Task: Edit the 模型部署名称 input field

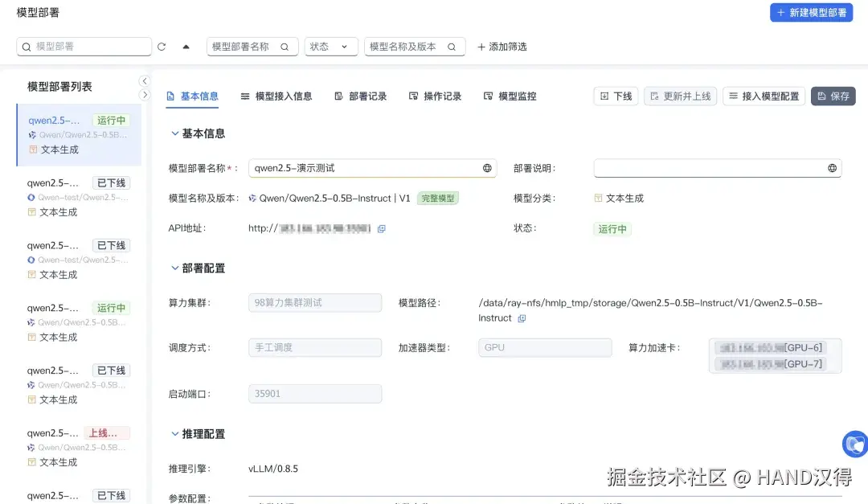Action: (372, 168)
